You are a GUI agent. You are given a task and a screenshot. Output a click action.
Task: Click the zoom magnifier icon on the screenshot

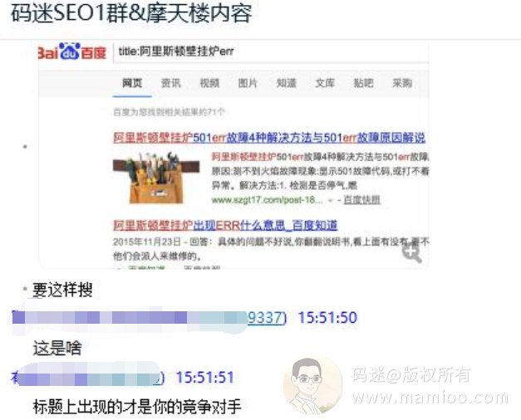point(412,253)
